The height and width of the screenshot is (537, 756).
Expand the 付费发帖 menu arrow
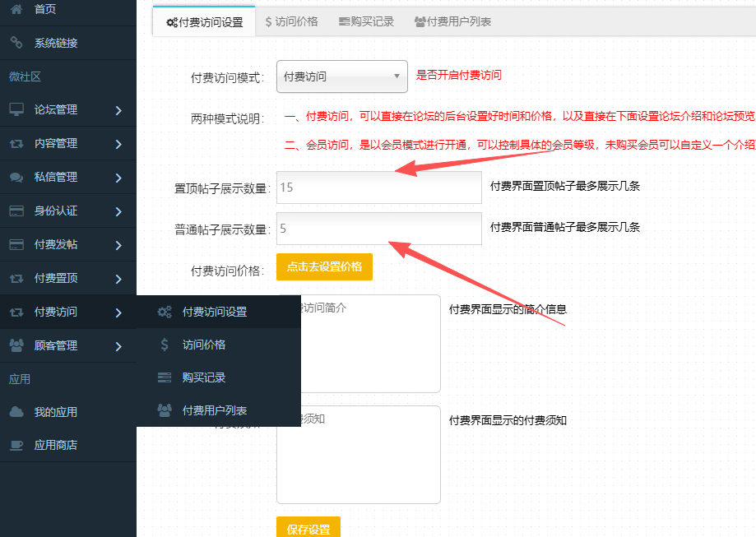[118, 245]
